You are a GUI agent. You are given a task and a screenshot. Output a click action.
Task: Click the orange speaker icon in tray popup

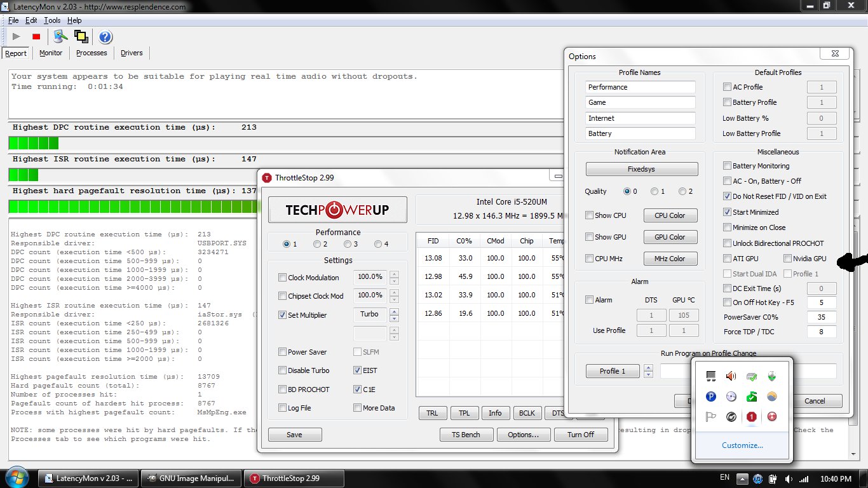click(731, 376)
